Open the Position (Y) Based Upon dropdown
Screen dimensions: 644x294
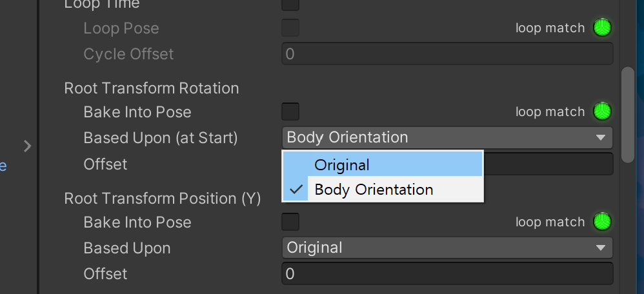coord(447,248)
